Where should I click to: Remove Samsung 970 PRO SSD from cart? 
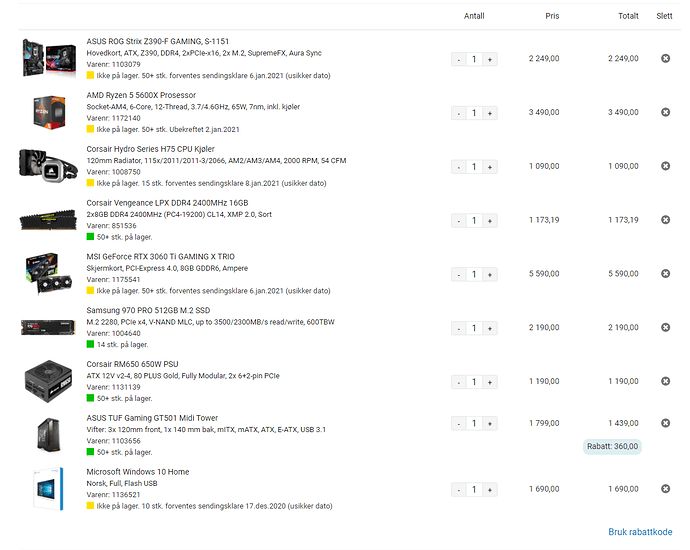click(x=665, y=327)
